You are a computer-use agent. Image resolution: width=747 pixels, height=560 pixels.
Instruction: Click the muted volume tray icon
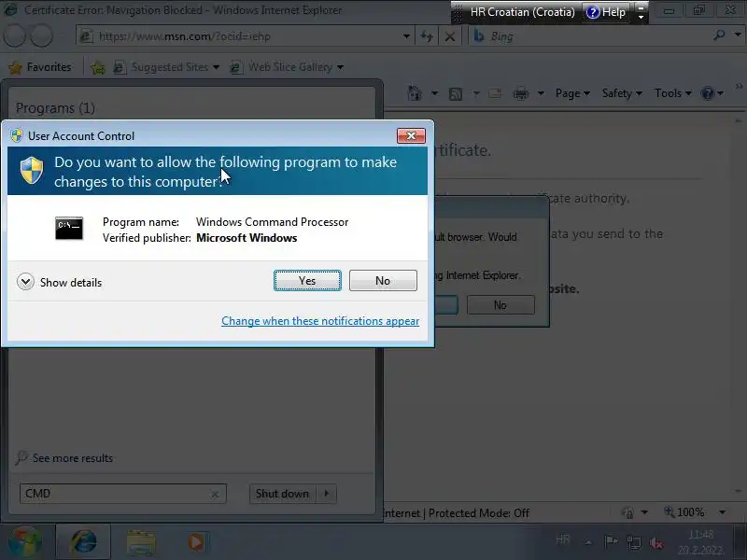pyautogui.click(x=656, y=542)
